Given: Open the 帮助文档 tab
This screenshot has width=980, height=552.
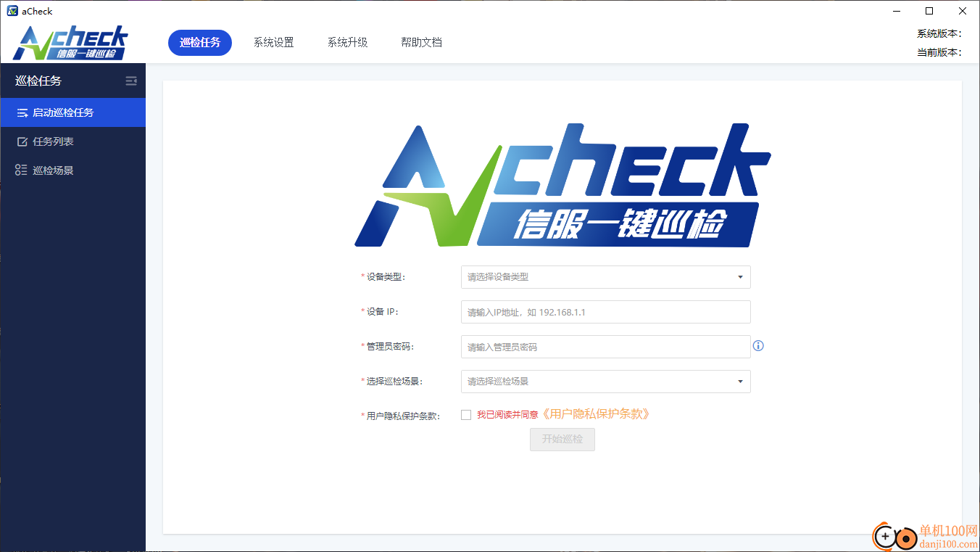Looking at the screenshot, I should (422, 42).
